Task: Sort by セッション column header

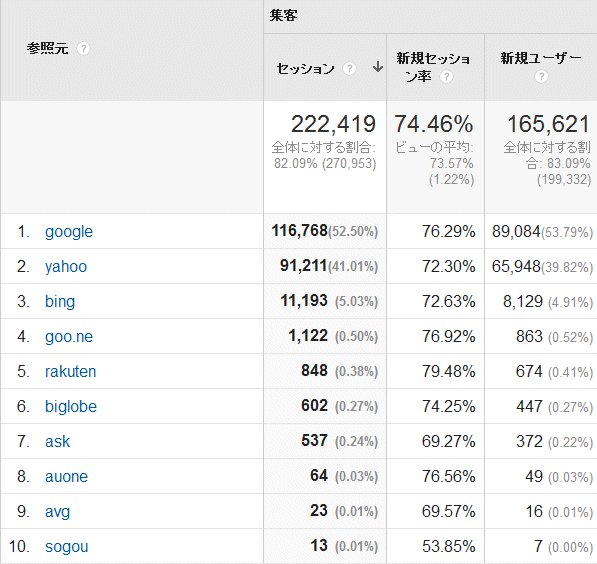Action: (305, 69)
